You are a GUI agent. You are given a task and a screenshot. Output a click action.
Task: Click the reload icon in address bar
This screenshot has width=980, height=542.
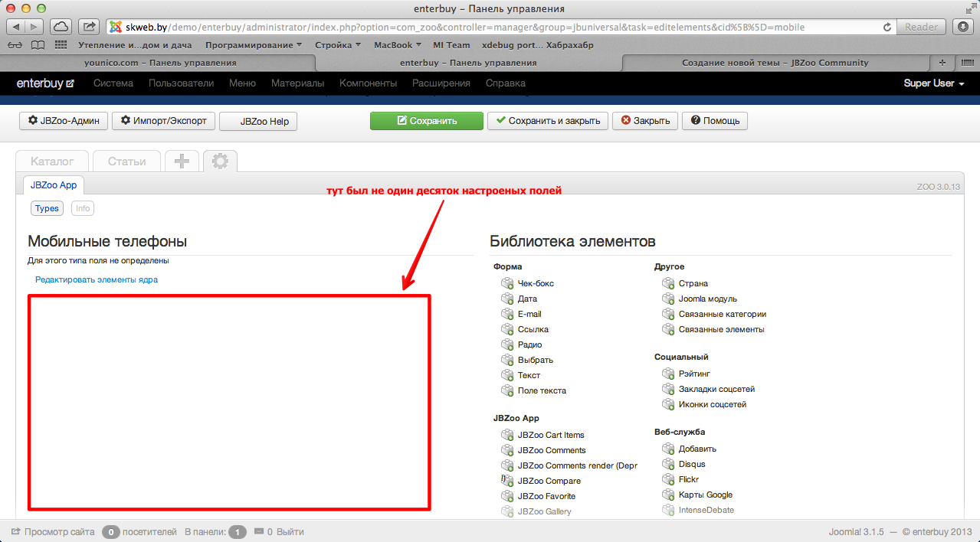(x=887, y=27)
